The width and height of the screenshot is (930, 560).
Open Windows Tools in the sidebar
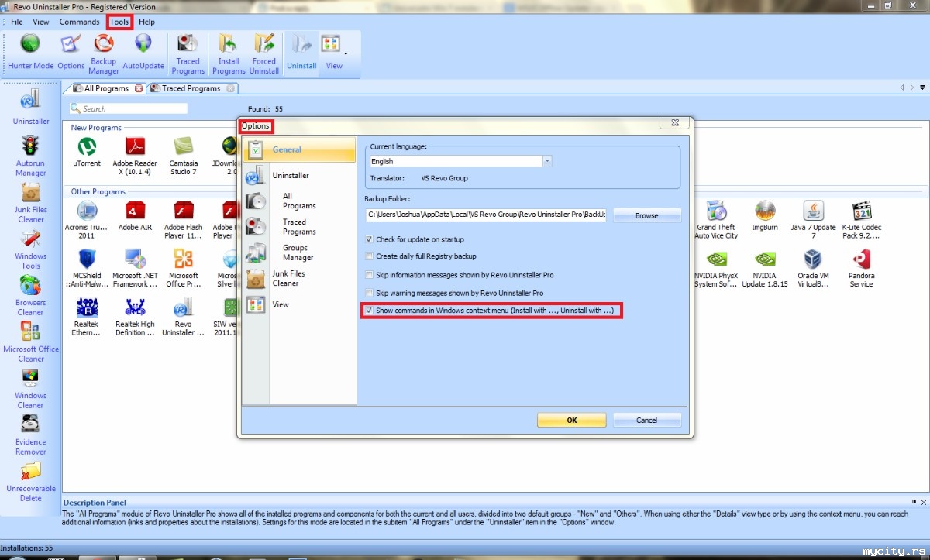(x=31, y=249)
